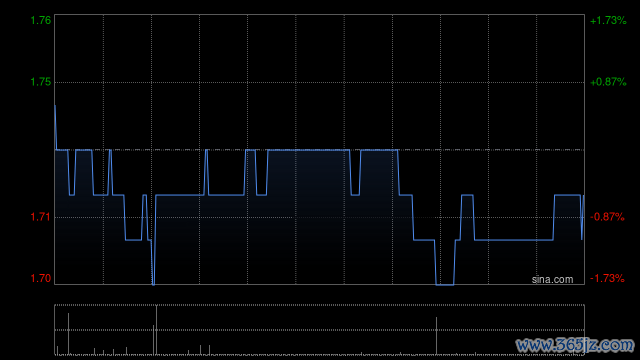This screenshot has width=640, height=360.
Task: Click the volume bar in the right half
Action: (x=436, y=336)
